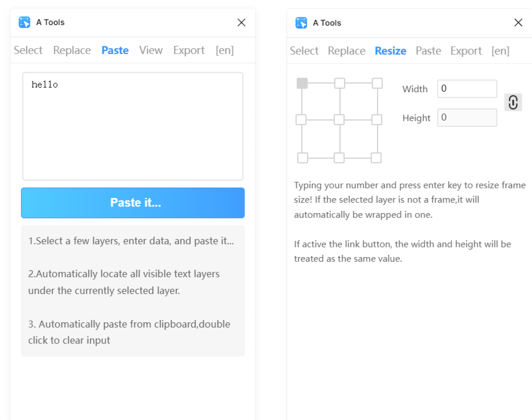
Task: Click the A Tools logo in left panel
Action: (25, 22)
